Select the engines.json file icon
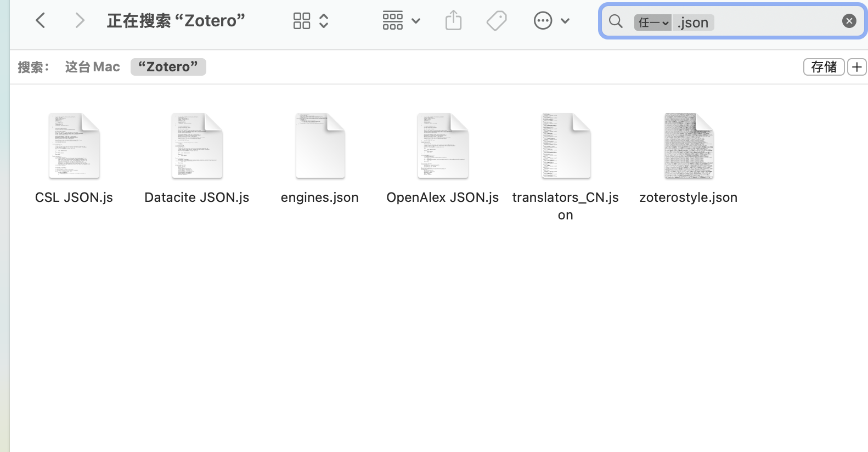The height and width of the screenshot is (452, 868). (320, 145)
